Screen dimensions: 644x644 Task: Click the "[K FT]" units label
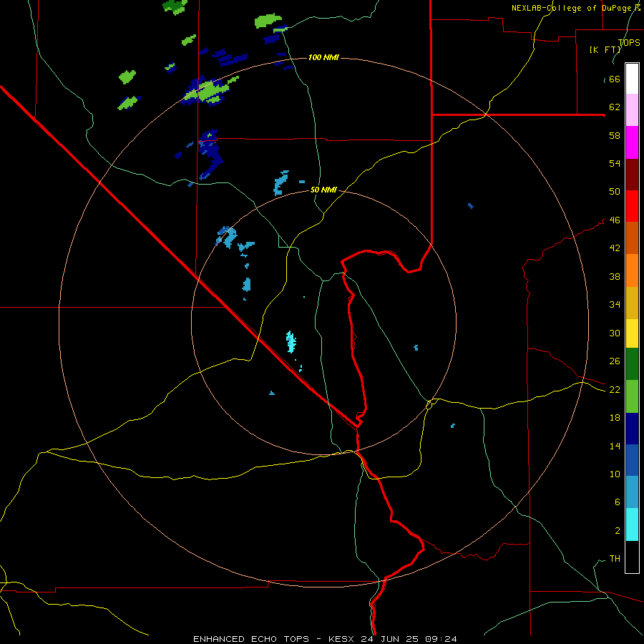pos(605,49)
